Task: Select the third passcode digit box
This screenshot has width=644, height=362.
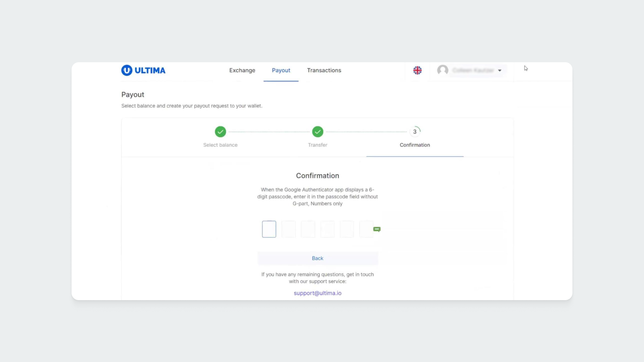Action: pyautogui.click(x=308, y=229)
